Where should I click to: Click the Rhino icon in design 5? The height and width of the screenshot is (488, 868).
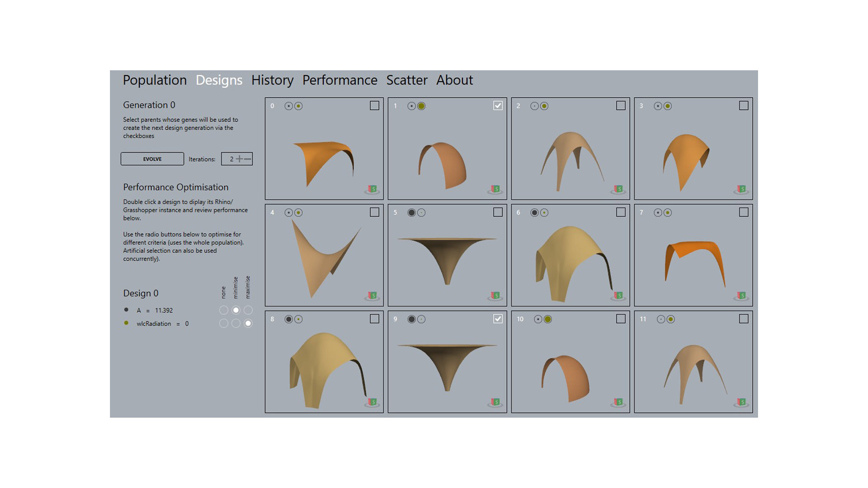coord(495,296)
